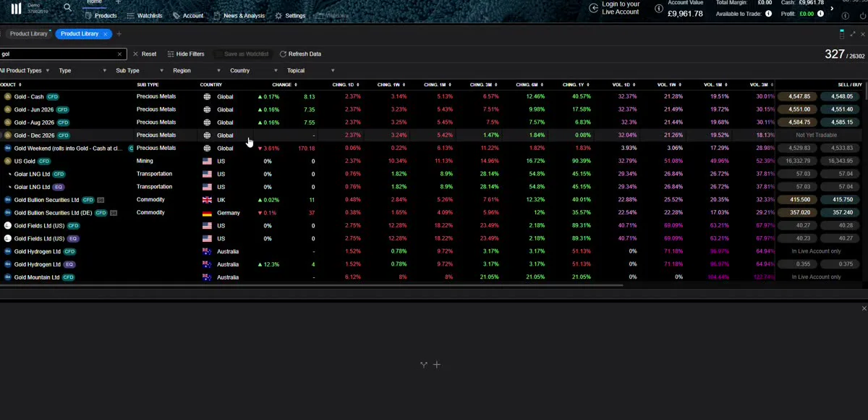The height and width of the screenshot is (420, 868).
Task: Close the active Product Library tab
Action: [106, 34]
